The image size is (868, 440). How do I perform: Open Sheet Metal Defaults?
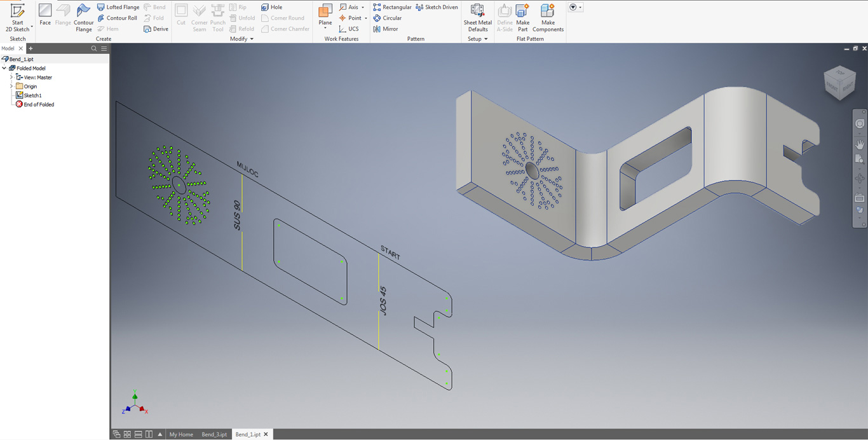tap(477, 17)
